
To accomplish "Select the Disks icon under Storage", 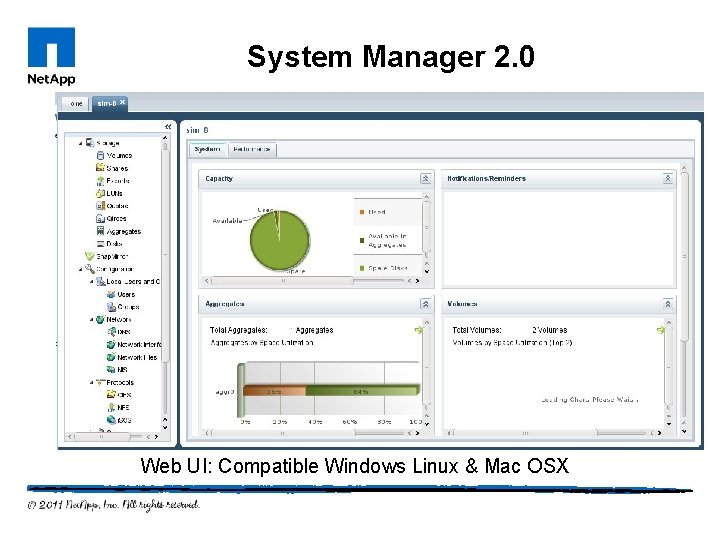I will coord(101,244).
